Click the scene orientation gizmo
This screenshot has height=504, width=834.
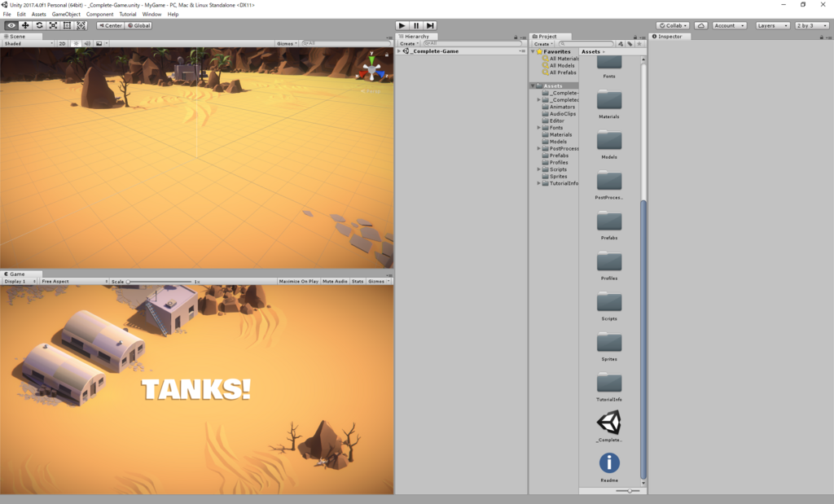(x=371, y=69)
